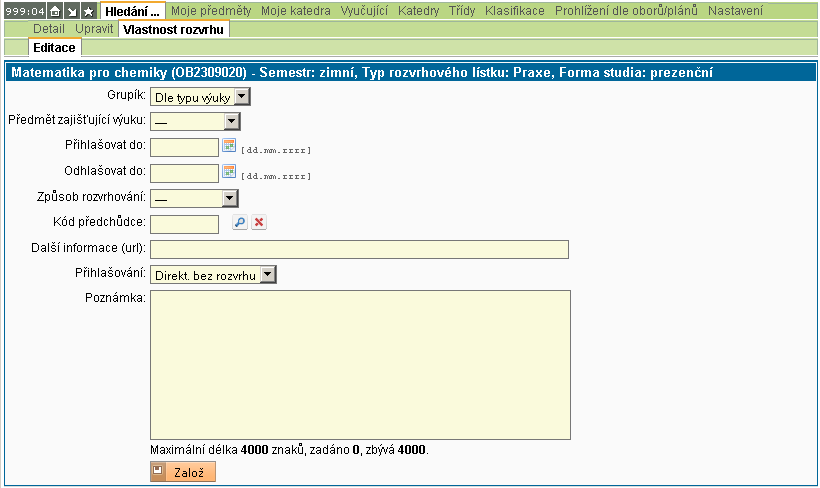Screen dimensions: 820x488
Task: Select the Detail tab
Action: click(x=48, y=29)
